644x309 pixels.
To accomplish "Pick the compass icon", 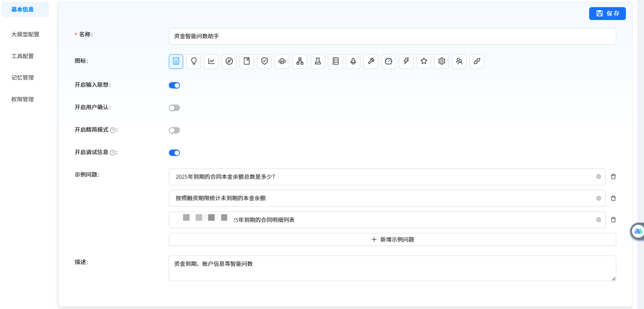I will (x=229, y=61).
